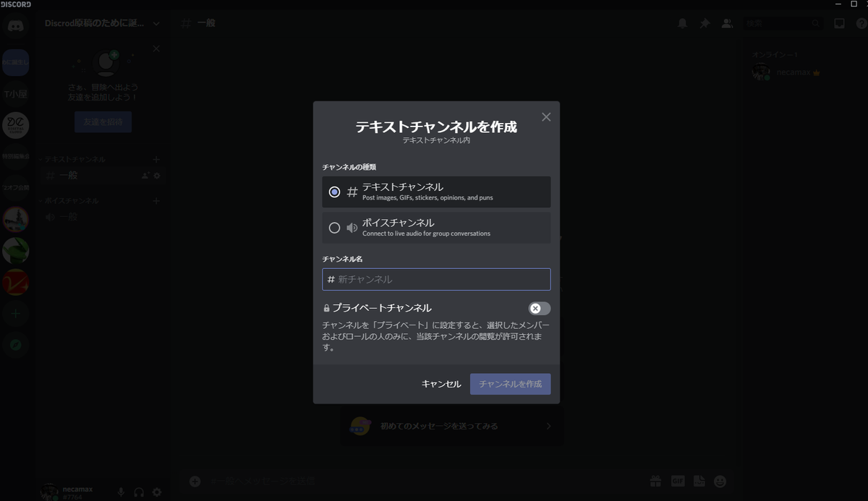The width and height of the screenshot is (868, 501).
Task: Open the GIF picker in the message bar
Action: pos(677,480)
